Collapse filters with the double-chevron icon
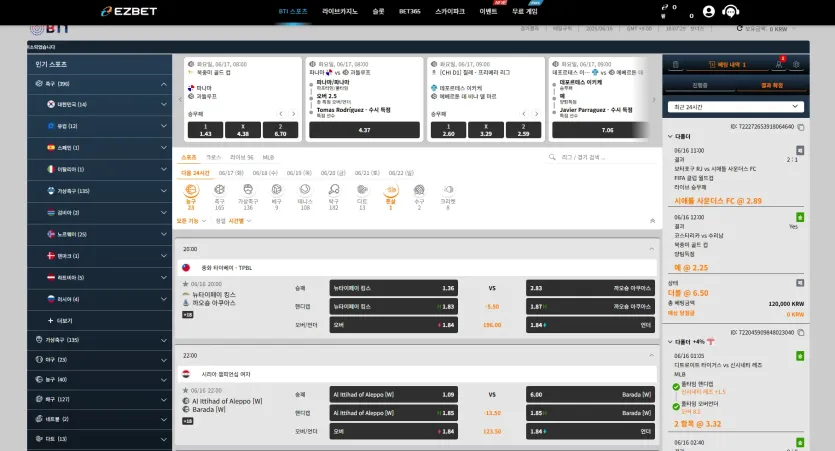Screen dimensions: 835x451 pyautogui.click(x=652, y=220)
